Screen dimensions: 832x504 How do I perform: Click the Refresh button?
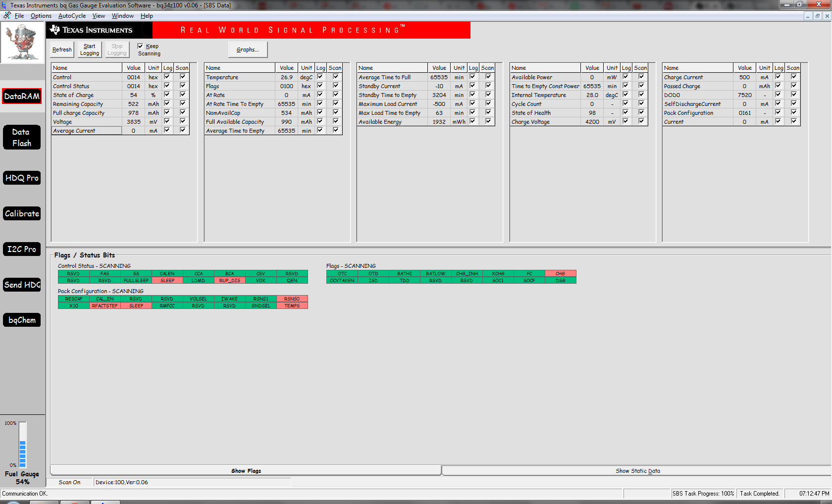62,50
